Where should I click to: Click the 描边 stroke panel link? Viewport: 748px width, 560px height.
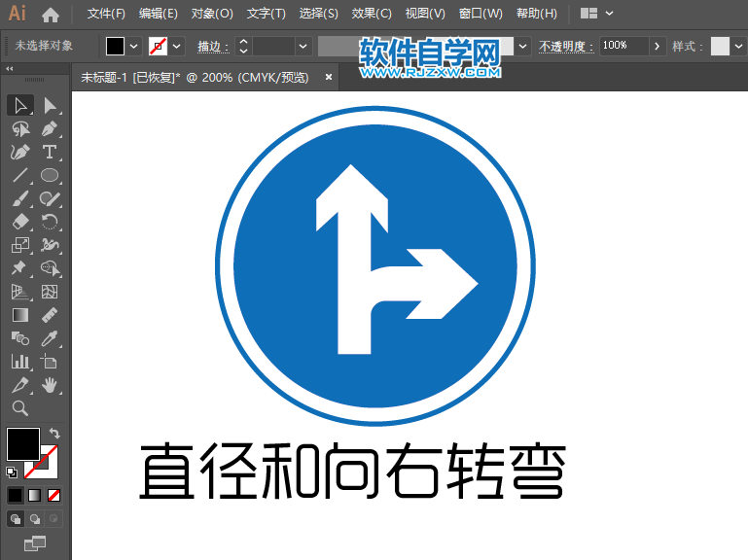coord(213,47)
